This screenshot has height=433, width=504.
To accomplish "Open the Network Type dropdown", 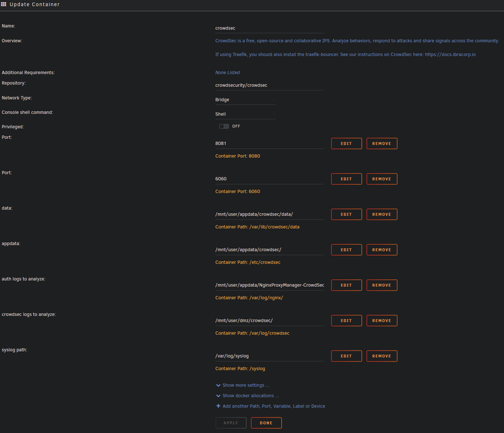I will (246, 100).
